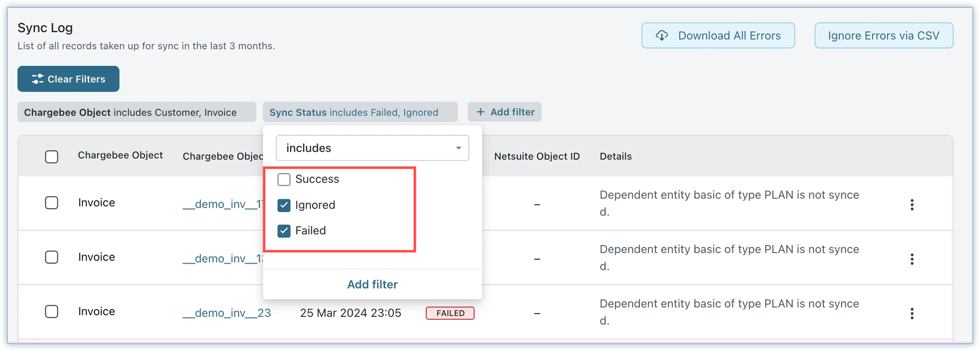Click the sliders icon in Clear Filters
980x351 pixels.
37,79
